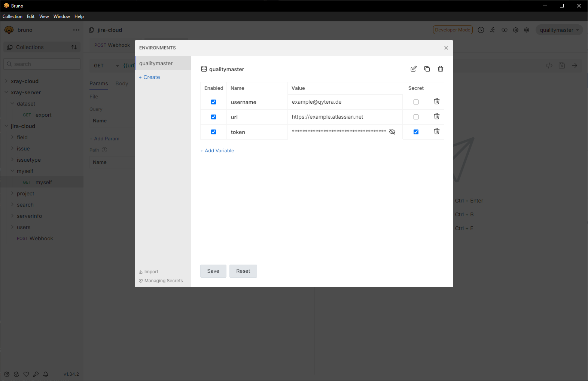Open preferences gear icon in bottom status bar

click(7, 374)
